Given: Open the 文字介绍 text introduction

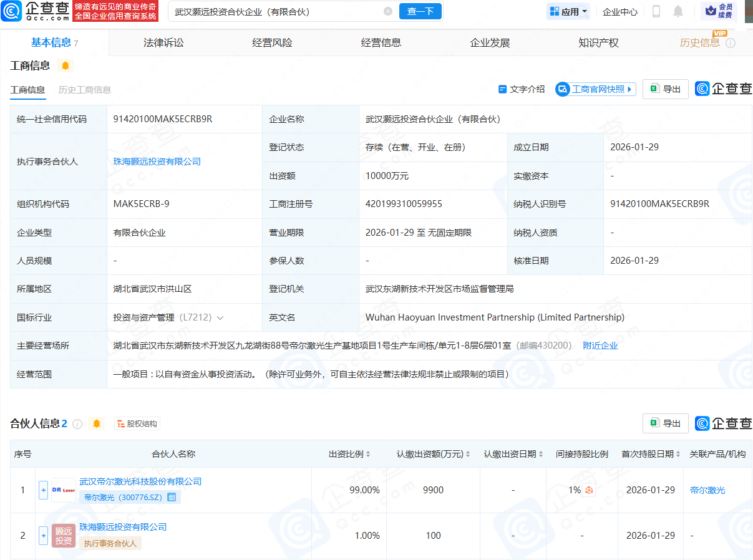Looking at the screenshot, I should pyautogui.click(x=522, y=89).
